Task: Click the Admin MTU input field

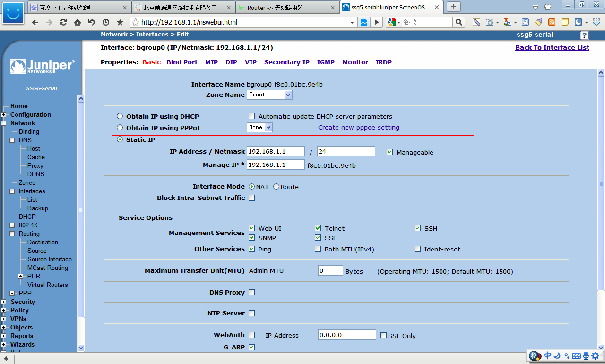Action: tap(330, 271)
